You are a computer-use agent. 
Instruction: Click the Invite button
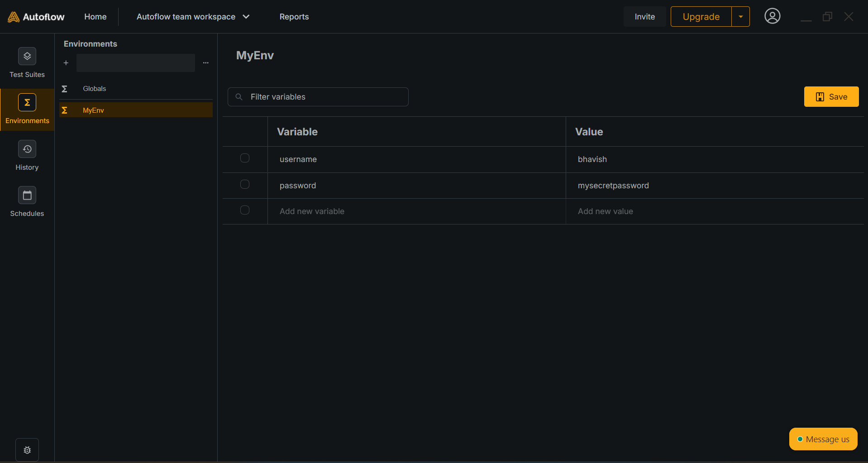point(644,17)
